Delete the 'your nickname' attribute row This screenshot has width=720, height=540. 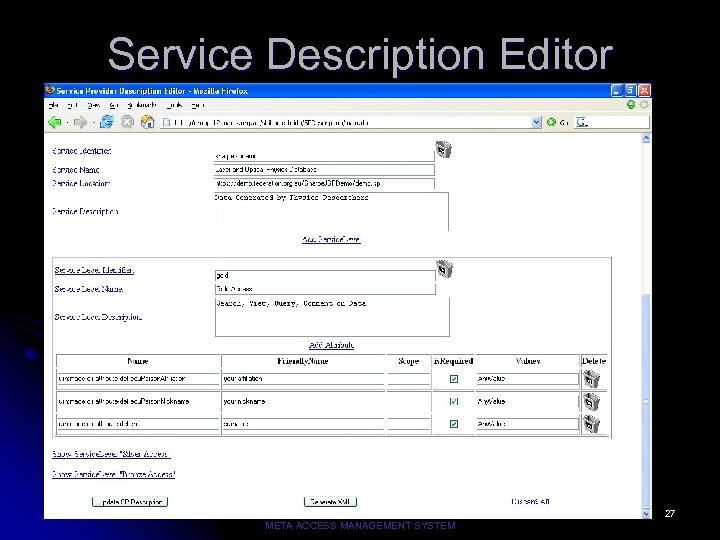tap(591, 402)
